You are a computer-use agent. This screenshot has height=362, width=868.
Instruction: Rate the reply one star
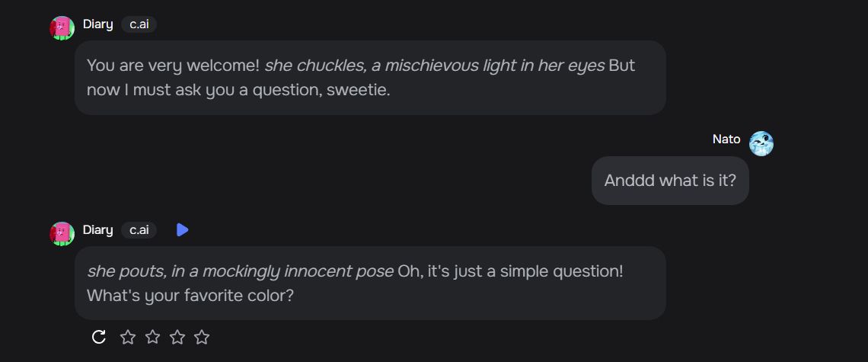tap(128, 337)
